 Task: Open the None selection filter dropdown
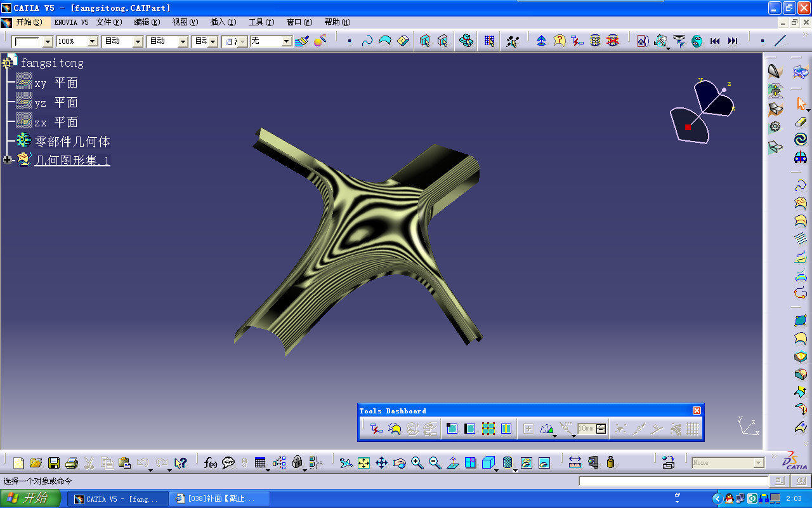759,463
